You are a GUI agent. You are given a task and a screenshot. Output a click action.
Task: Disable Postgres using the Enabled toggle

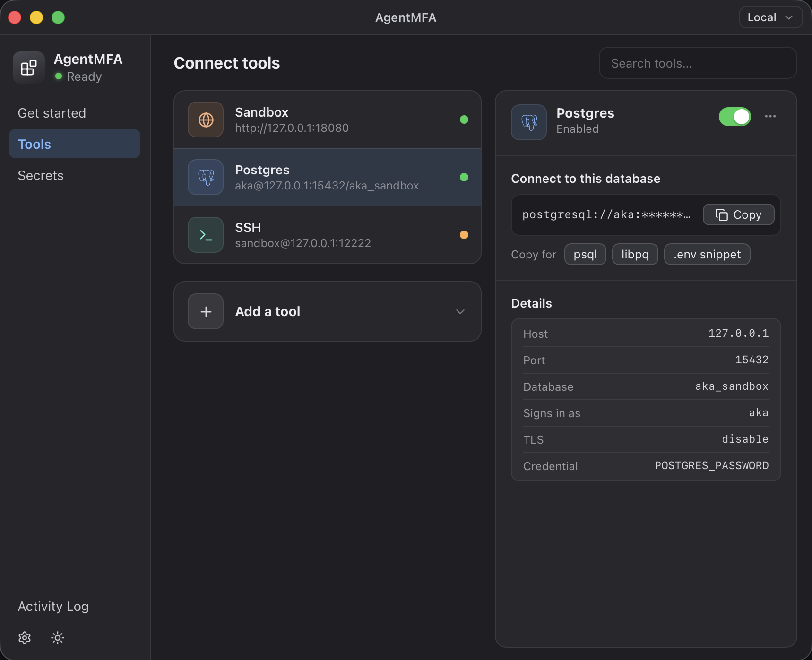[735, 117]
